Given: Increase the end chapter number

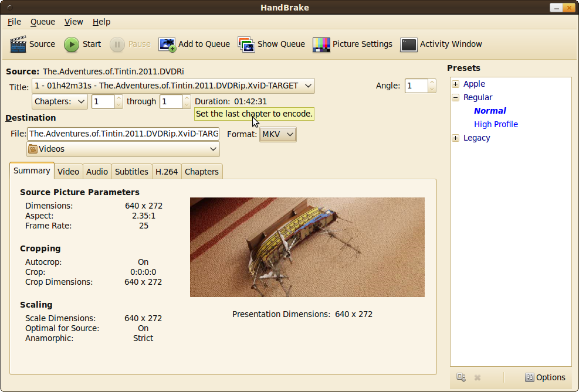Looking at the screenshot, I should 187,98.
